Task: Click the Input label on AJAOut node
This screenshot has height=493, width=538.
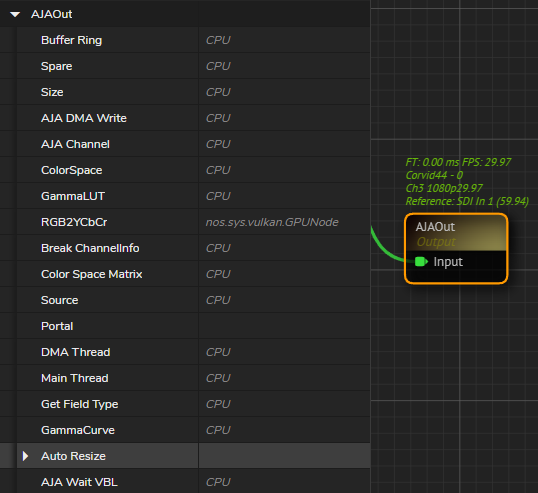Action: (448, 262)
